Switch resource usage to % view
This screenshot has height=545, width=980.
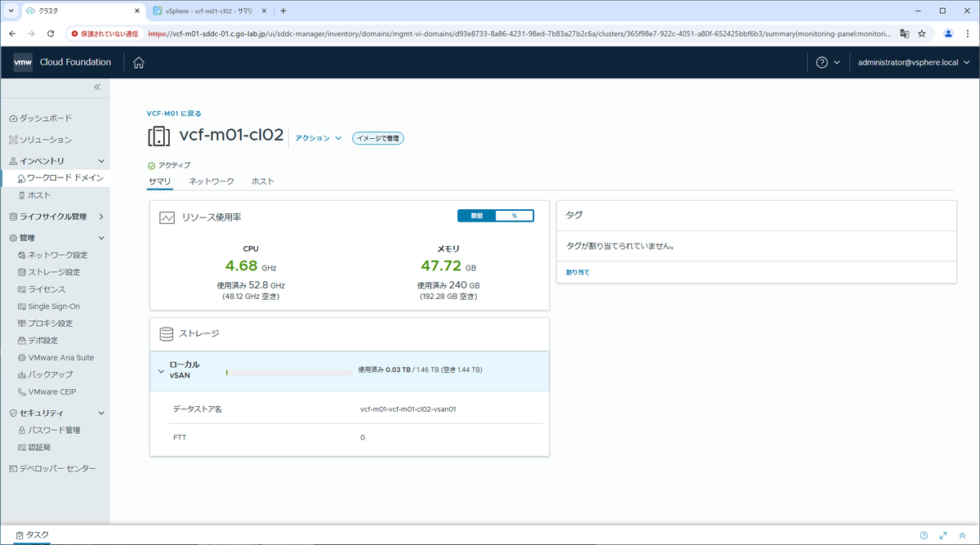click(x=514, y=216)
